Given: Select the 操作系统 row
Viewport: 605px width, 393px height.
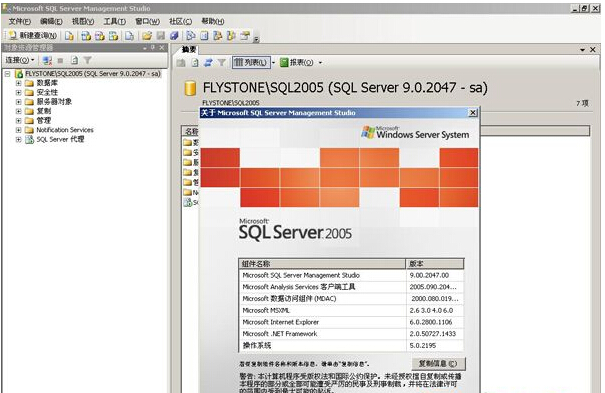Looking at the screenshot, I should point(352,346).
